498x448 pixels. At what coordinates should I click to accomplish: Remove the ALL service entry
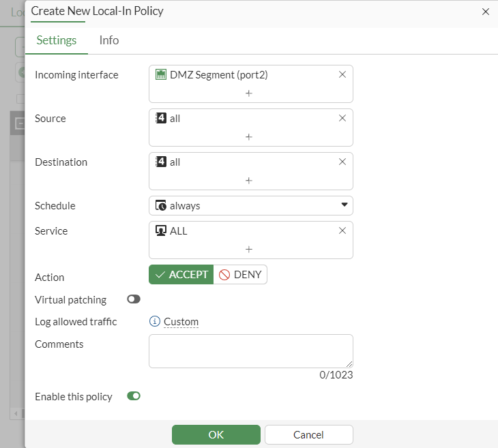tap(342, 230)
